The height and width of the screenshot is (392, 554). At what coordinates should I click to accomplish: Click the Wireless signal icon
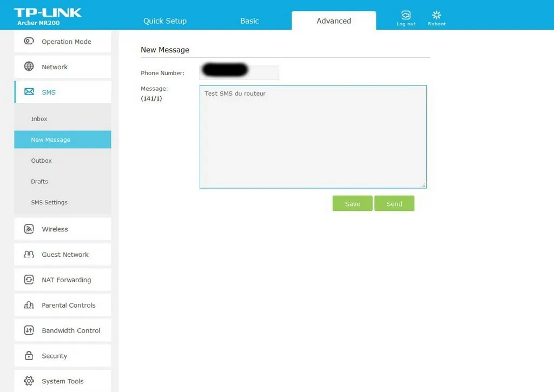(x=29, y=229)
